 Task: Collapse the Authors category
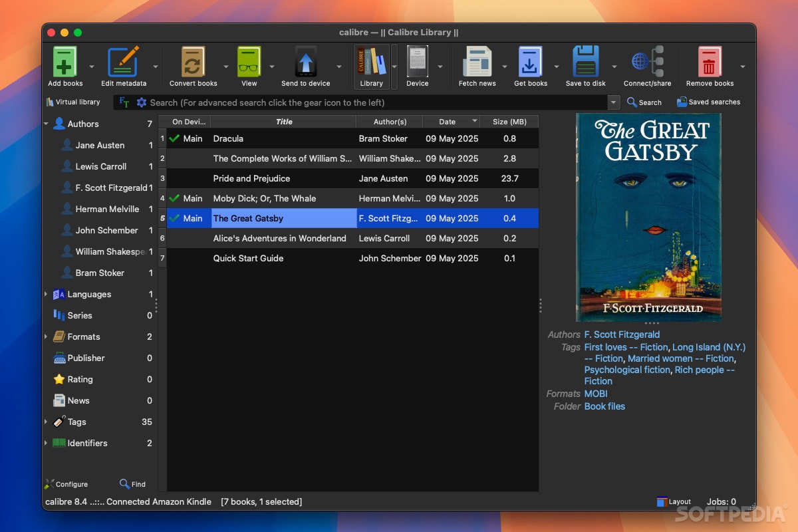[47, 124]
